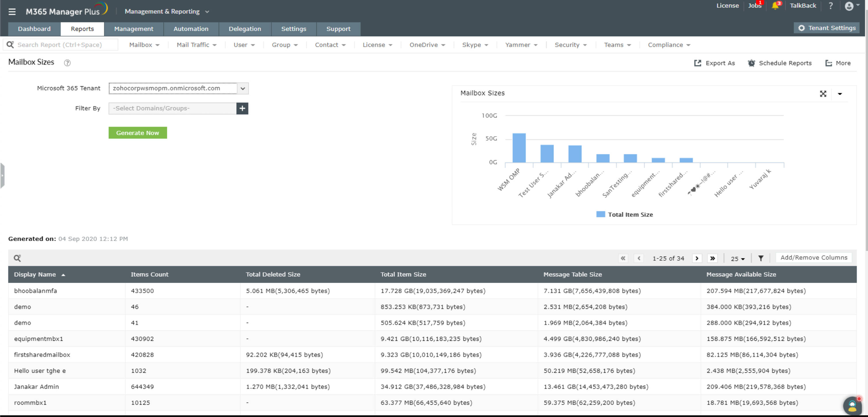Switch to the Management tab
Screen dimensions: 868x417
[x=133, y=29]
